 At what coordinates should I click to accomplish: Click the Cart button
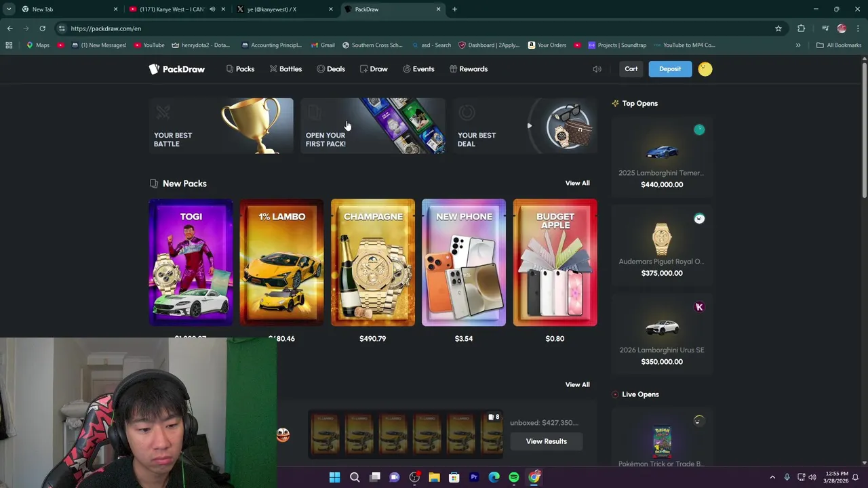tap(631, 69)
